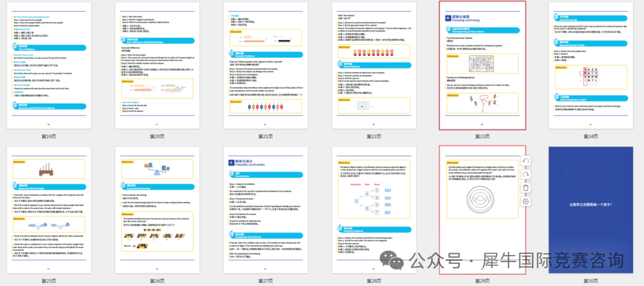Select the blue back cover page 30
Screen dimensions: 644x286
click(590, 210)
